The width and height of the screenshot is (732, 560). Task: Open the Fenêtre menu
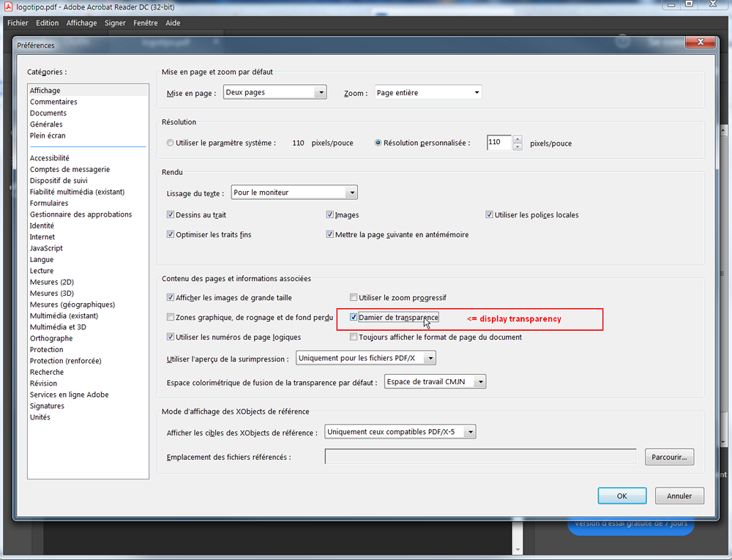tap(146, 23)
